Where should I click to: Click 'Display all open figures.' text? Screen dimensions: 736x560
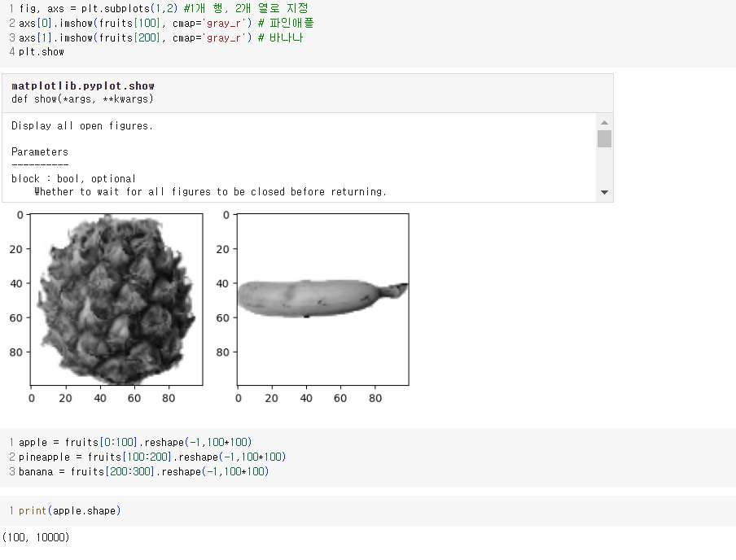pos(81,126)
